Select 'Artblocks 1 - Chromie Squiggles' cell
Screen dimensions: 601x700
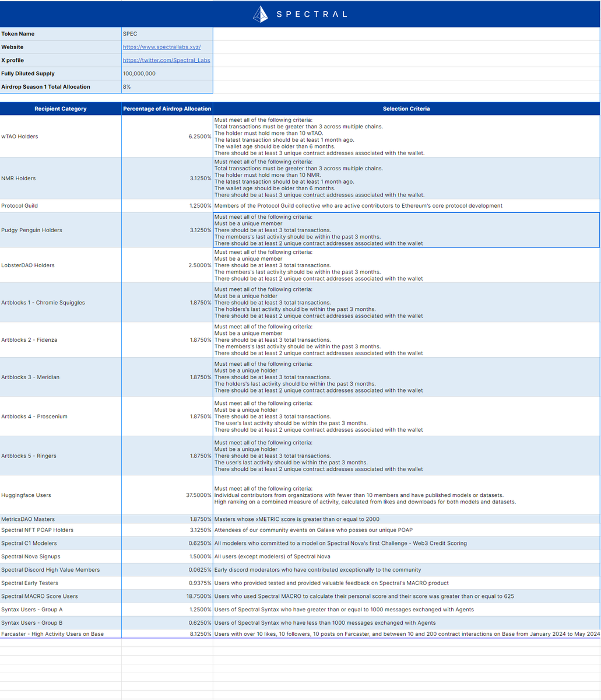click(61, 303)
